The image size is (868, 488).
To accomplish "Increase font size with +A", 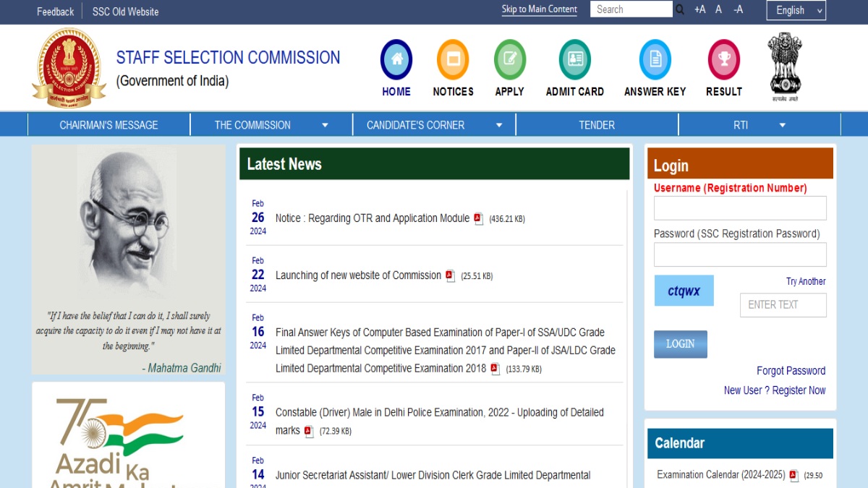I will pos(699,10).
